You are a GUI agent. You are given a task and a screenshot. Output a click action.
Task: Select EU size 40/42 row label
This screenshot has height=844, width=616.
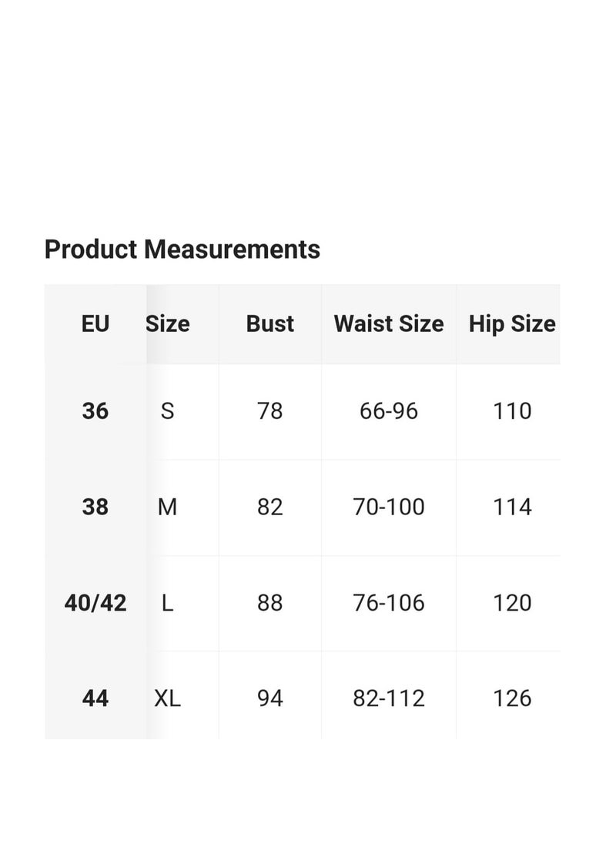point(95,603)
